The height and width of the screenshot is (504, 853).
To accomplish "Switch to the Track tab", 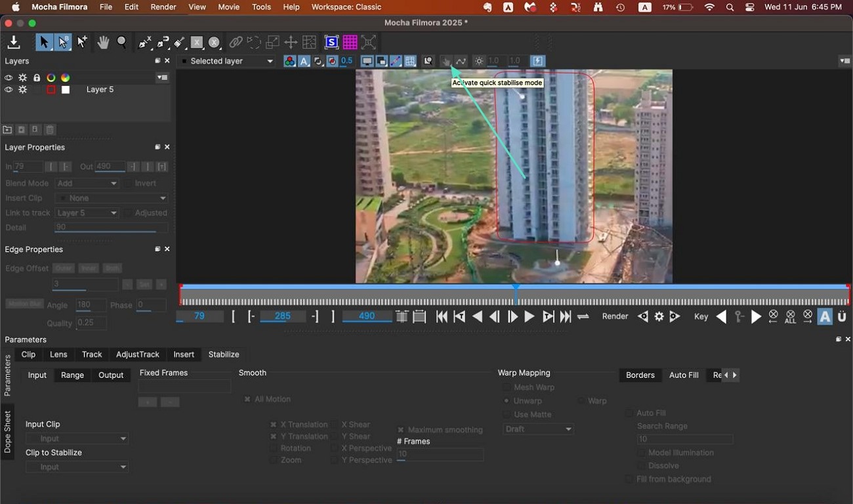I will click(x=92, y=354).
